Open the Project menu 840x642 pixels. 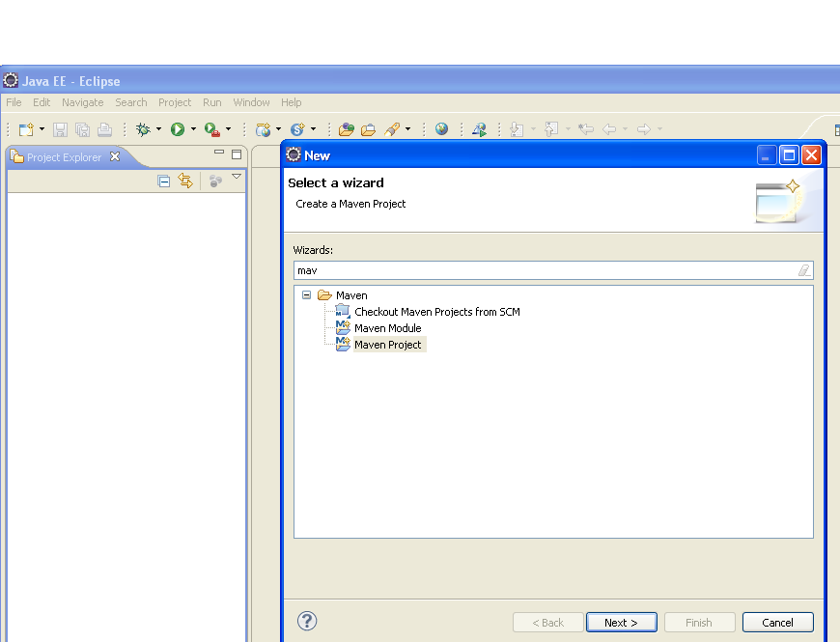(x=175, y=102)
